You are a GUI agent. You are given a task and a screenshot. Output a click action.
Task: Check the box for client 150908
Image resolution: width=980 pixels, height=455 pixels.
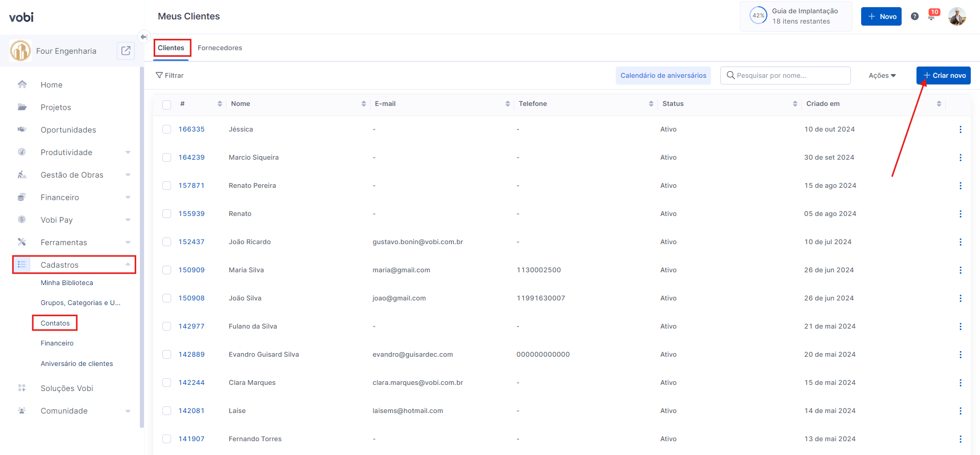[166, 298]
